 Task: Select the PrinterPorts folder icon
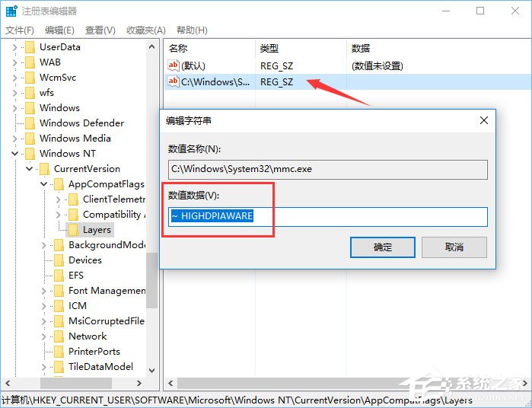pyautogui.click(x=59, y=352)
